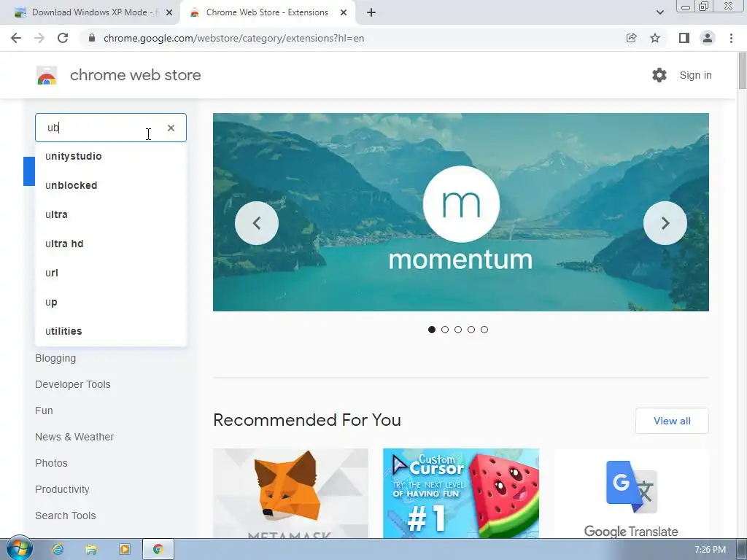Select the utilities suggestion

click(x=111, y=331)
